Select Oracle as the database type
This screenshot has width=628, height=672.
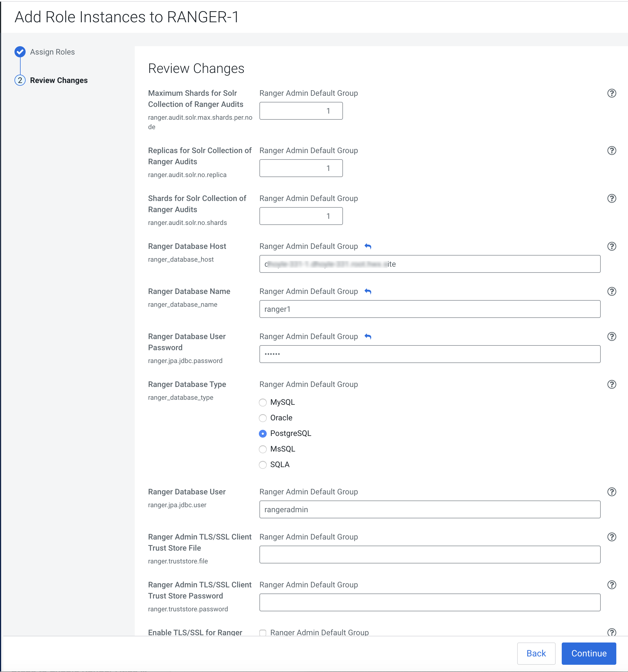tap(263, 418)
